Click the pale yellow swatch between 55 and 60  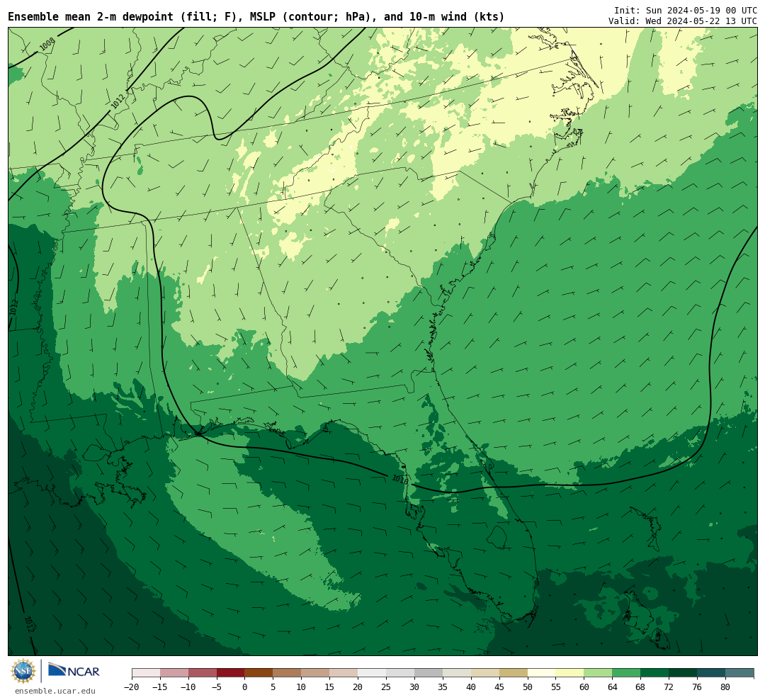(x=569, y=672)
